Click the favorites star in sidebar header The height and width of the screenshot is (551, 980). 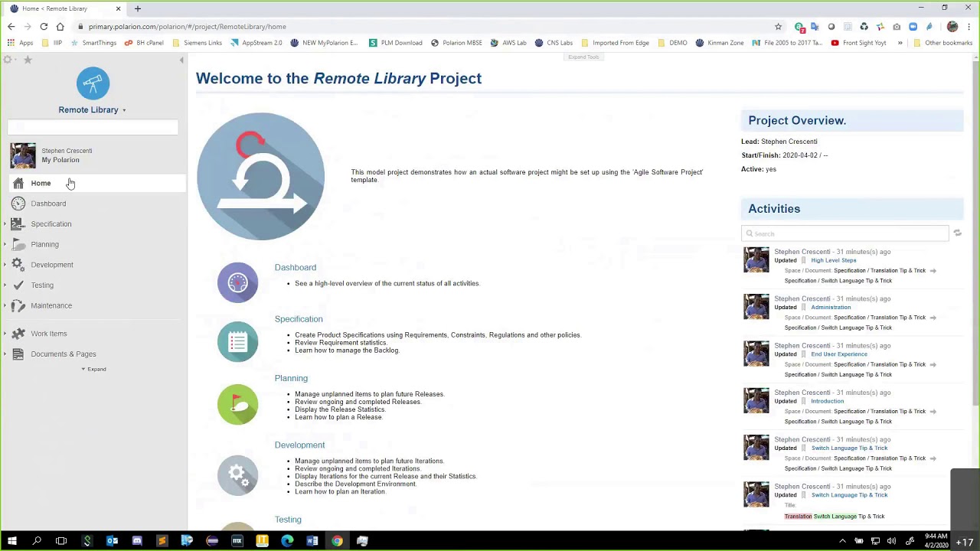click(x=28, y=60)
